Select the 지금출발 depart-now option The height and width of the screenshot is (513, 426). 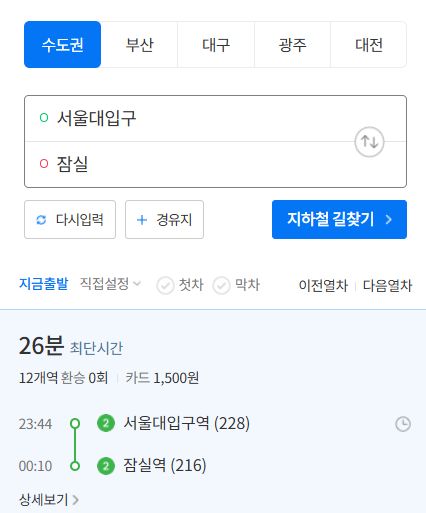44,284
